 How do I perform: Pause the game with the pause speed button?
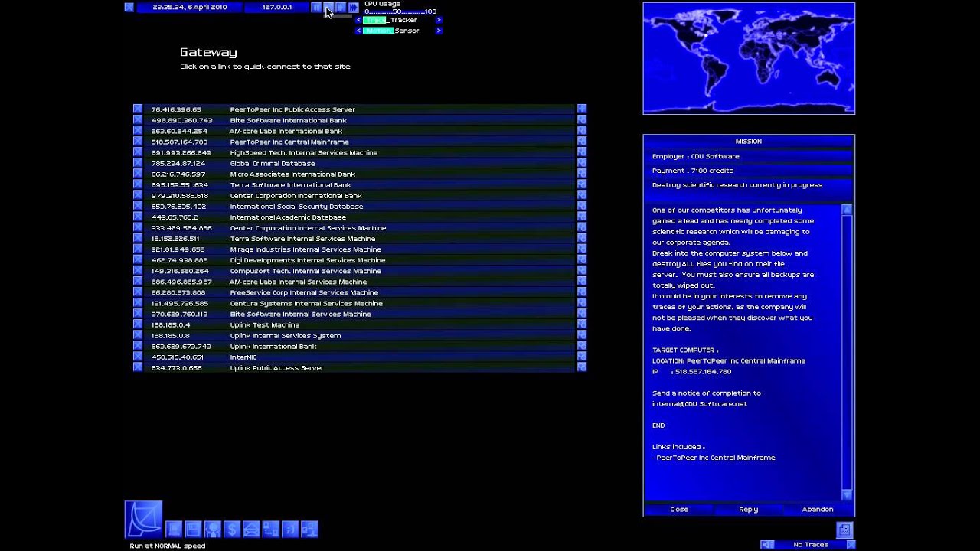click(x=316, y=7)
